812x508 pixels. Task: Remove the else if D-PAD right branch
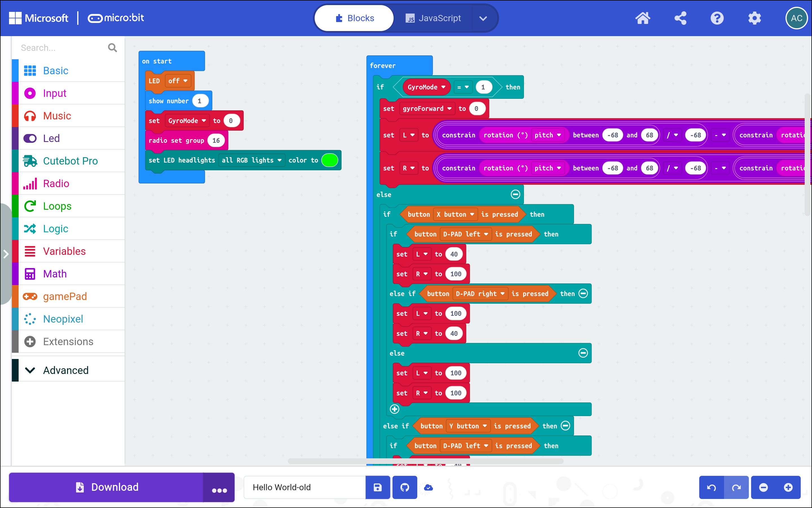(x=583, y=293)
